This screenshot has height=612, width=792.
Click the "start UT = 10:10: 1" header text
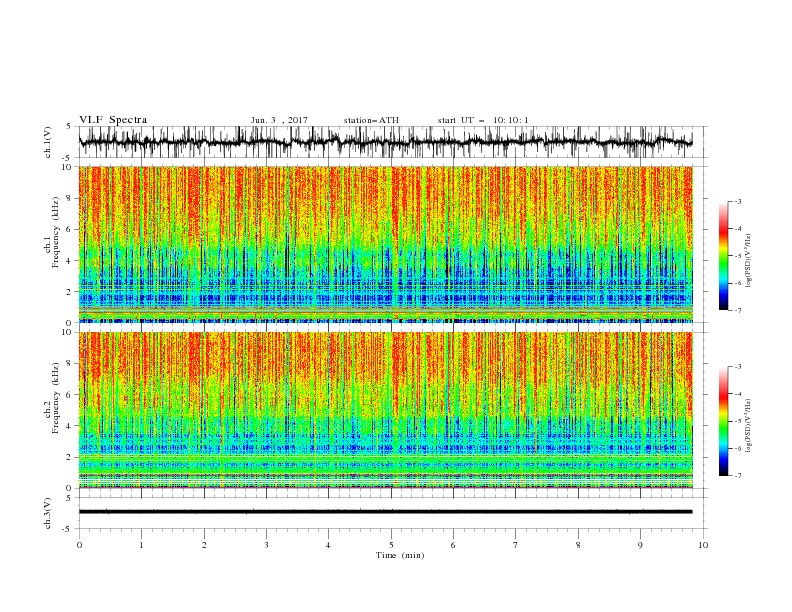point(483,120)
